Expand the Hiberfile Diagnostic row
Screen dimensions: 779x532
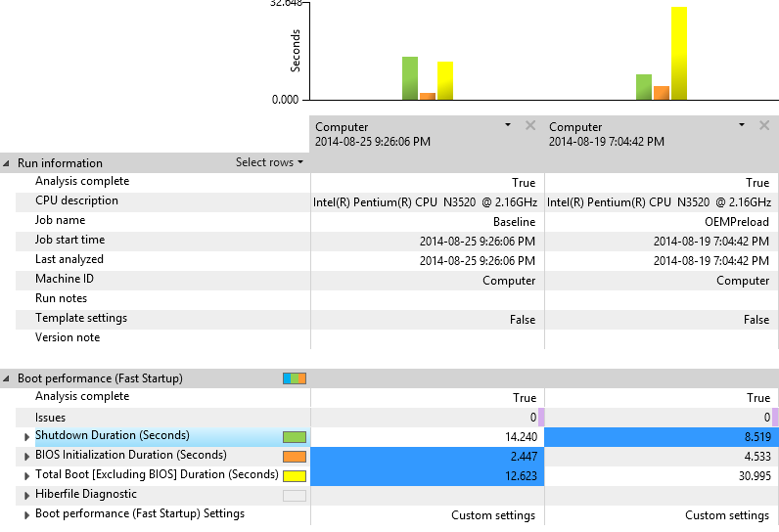27,495
